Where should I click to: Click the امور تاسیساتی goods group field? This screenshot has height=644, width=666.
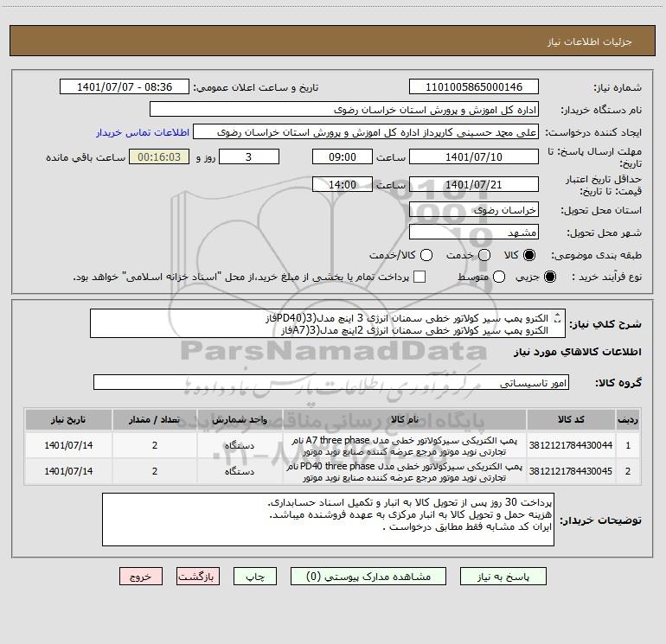tap(331, 382)
